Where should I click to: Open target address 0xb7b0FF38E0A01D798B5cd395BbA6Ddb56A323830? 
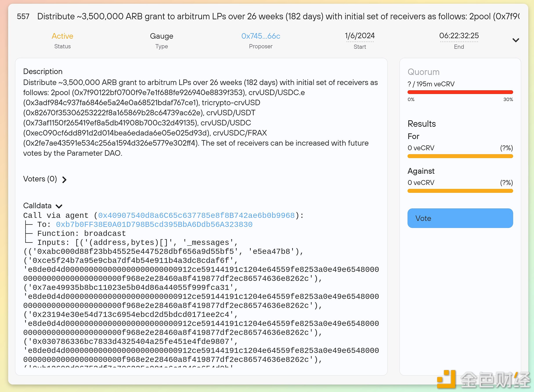point(154,224)
